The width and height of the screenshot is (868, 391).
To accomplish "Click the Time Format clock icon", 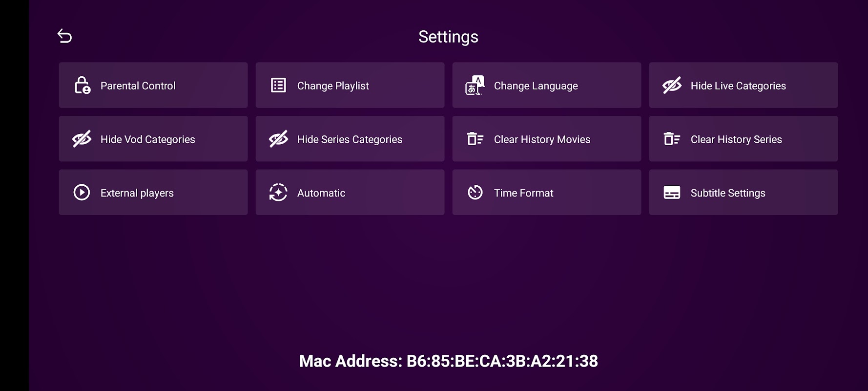I will tap(475, 192).
